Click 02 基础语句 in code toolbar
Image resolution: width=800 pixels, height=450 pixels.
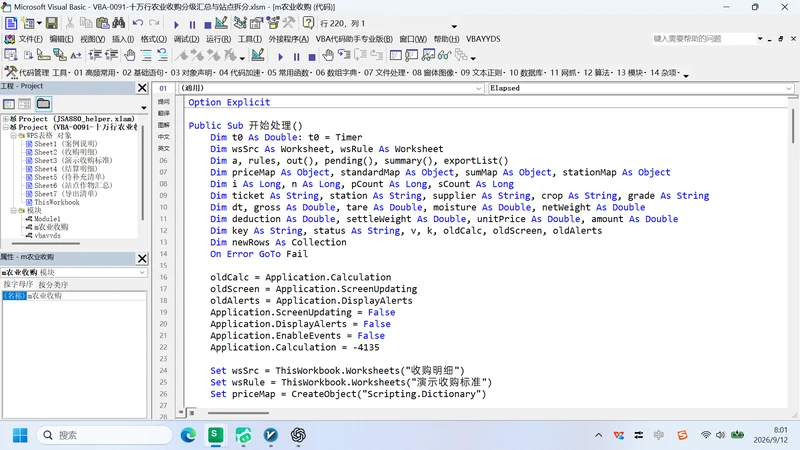pyautogui.click(x=143, y=73)
